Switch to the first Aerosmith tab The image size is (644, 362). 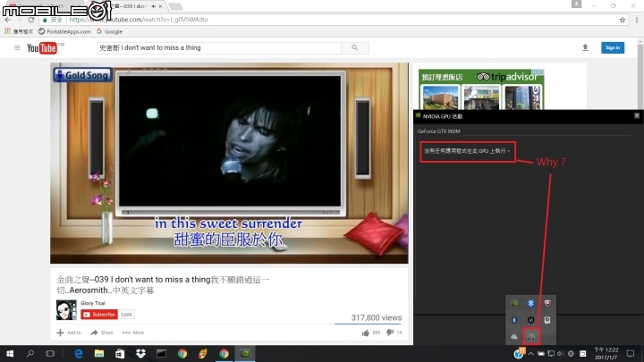(x=46, y=6)
